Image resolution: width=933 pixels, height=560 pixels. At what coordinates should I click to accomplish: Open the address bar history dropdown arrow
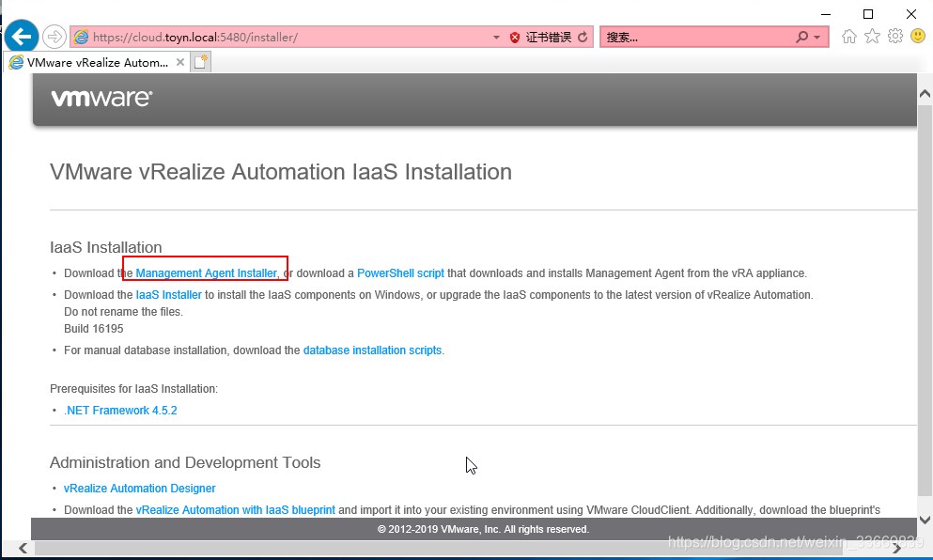coord(496,37)
